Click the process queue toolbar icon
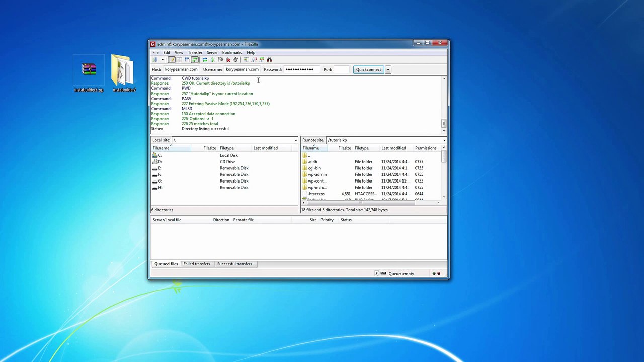This screenshot has height=362, width=644. pyautogui.click(x=212, y=60)
